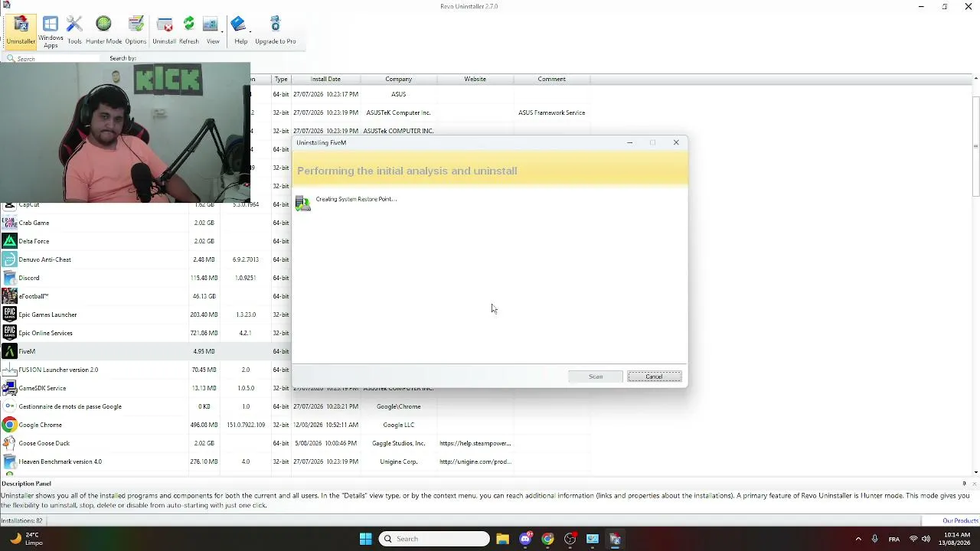Image resolution: width=980 pixels, height=551 pixels.
Task: Close the Description Panel
Action: pyautogui.click(x=975, y=484)
